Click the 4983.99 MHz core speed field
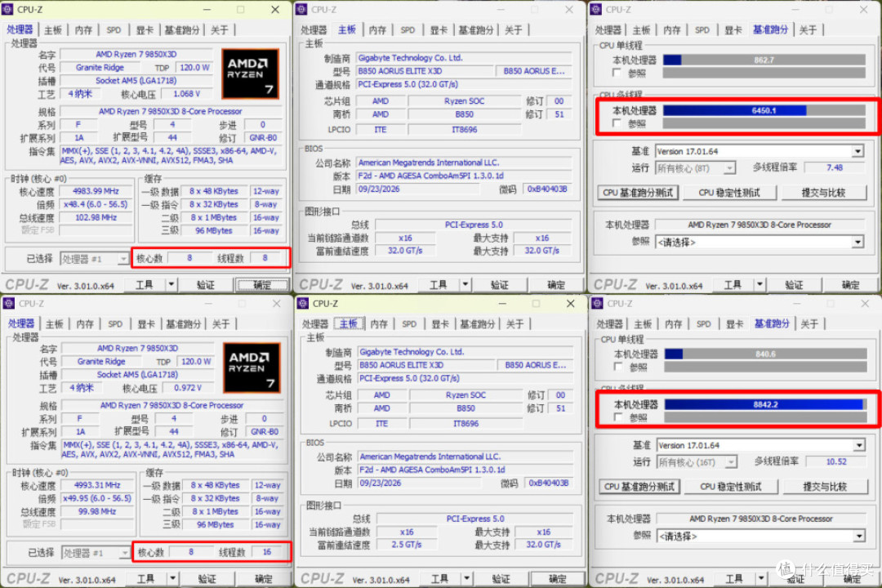The image size is (882, 588). pos(96,191)
